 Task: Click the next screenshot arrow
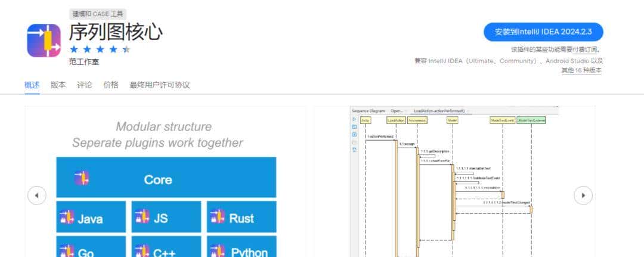coord(583,196)
